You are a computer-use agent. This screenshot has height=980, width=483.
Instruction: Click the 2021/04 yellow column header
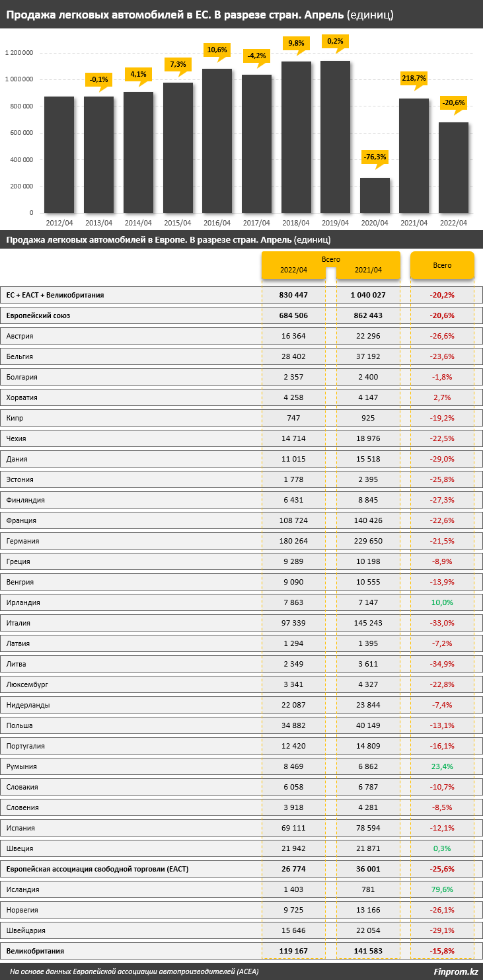pos(368,270)
